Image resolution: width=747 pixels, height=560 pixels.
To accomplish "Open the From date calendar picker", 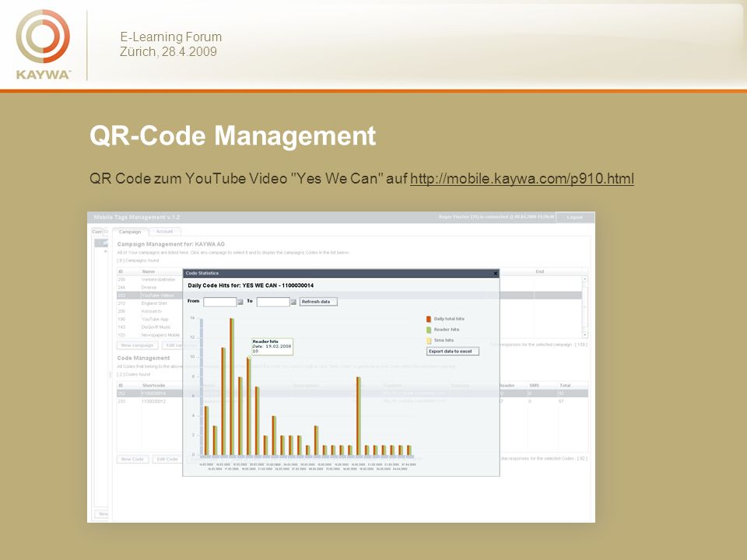I will tap(240, 302).
